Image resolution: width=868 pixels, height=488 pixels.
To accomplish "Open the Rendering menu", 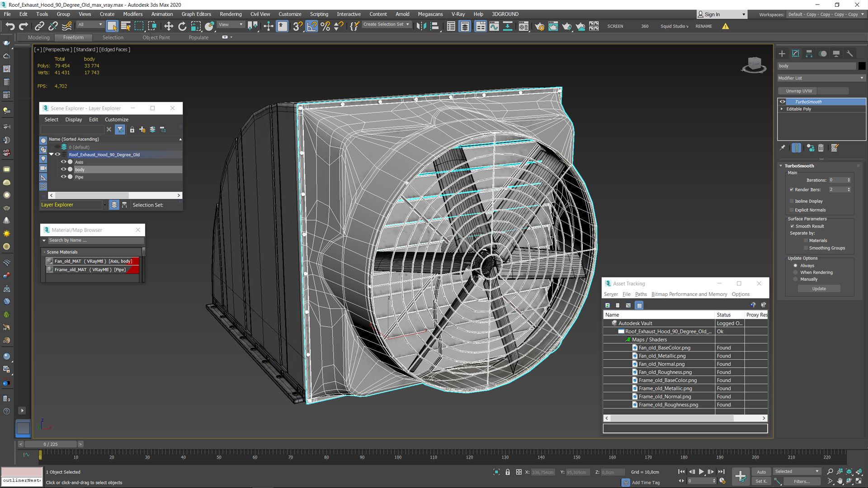I will tap(231, 14).
